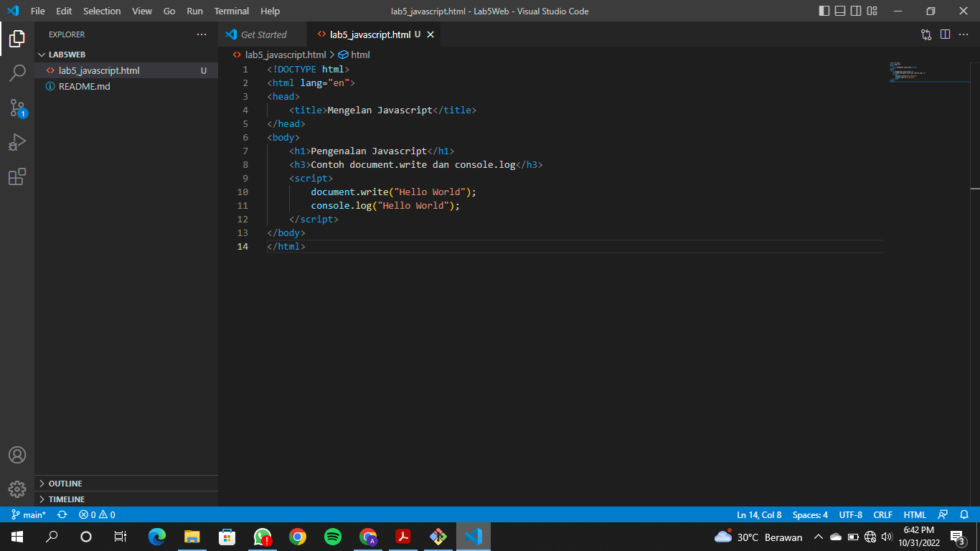Open Source Control view with badge

17,108
